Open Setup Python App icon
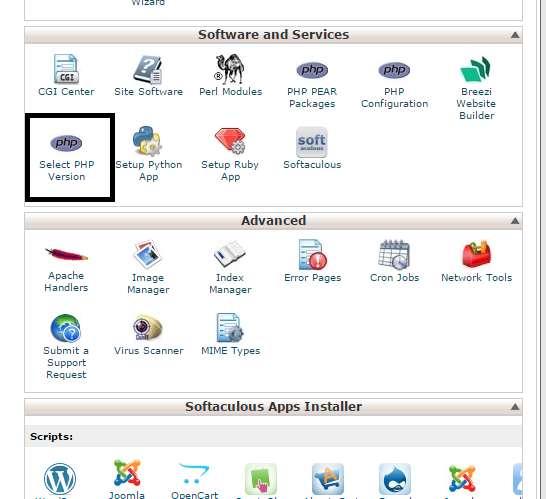This screenshot has height=499, width=546. coord(147,141)
